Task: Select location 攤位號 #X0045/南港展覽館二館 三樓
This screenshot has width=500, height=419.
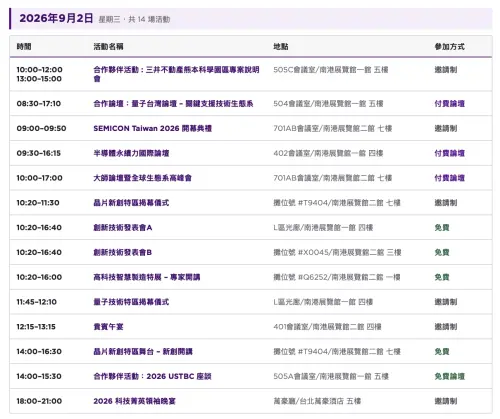Action: 337,252
